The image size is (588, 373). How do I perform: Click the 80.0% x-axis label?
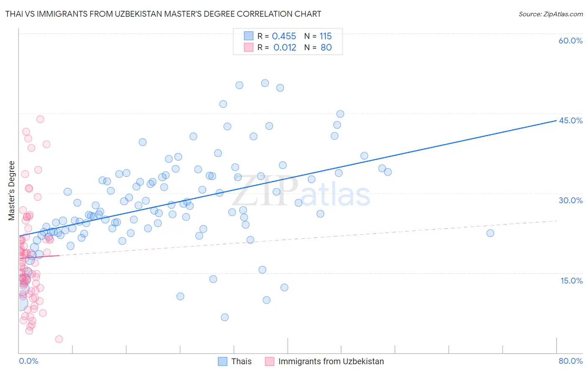tap(570, 361)
